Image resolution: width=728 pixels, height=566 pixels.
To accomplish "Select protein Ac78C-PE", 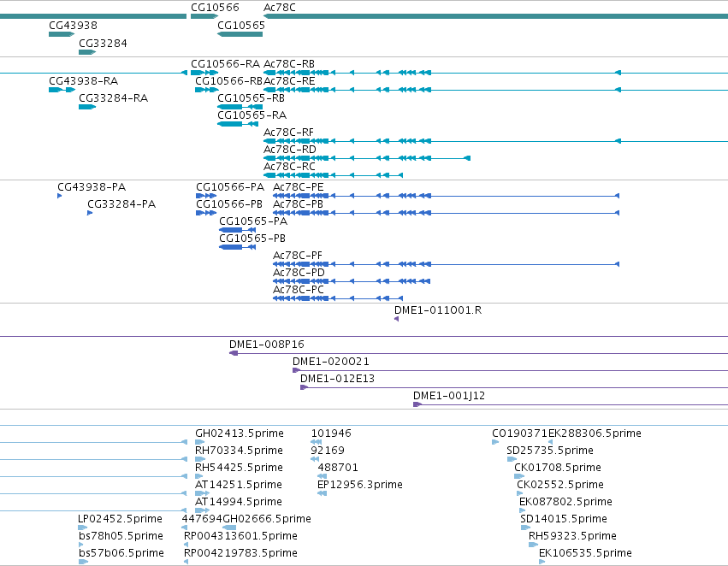I will [298, 187].
